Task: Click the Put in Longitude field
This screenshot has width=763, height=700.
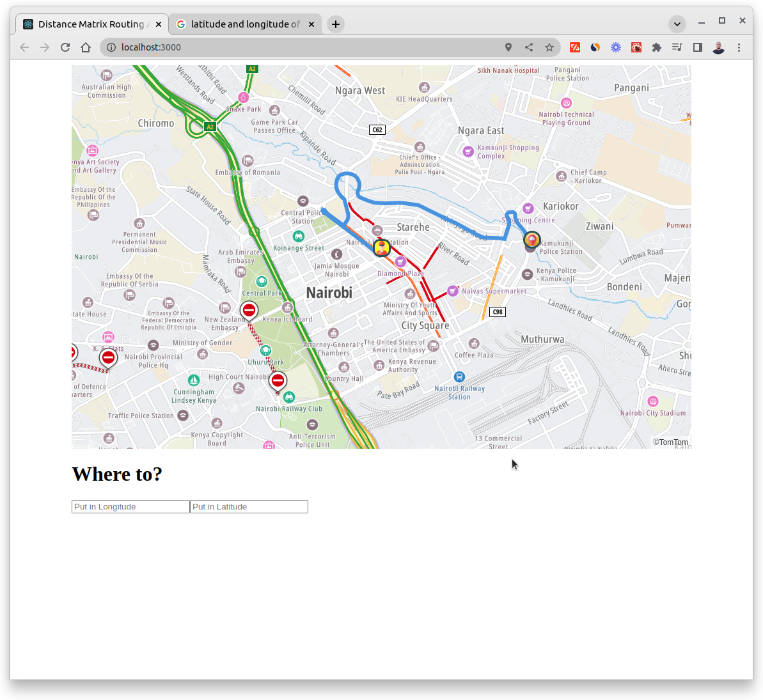Action: click(x=130, y=506)
